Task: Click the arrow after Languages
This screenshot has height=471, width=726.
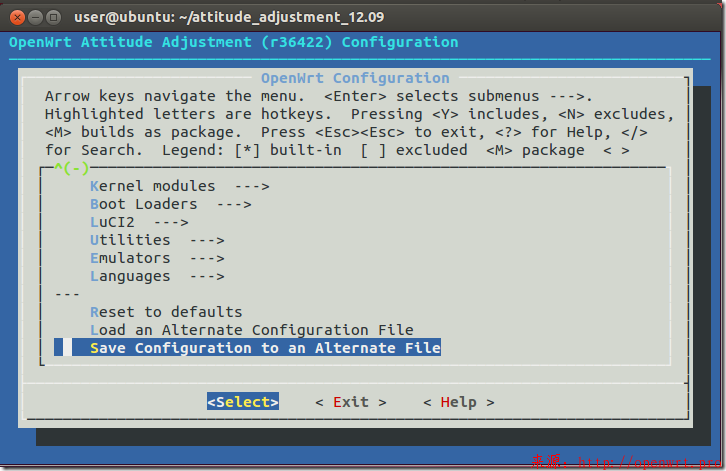Action: pos(207,276)
